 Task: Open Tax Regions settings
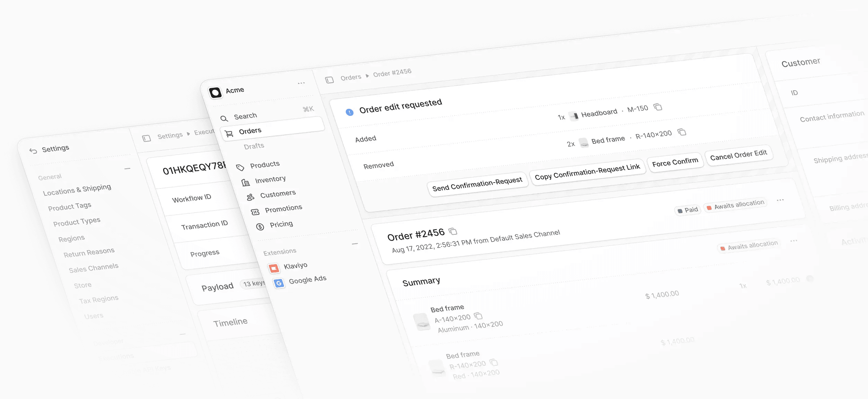pyautogui.click(x=99, y=299)
